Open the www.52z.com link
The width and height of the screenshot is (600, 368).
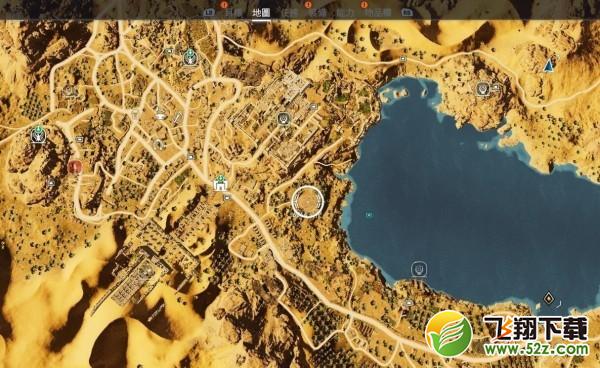click(x=536, y=348)
